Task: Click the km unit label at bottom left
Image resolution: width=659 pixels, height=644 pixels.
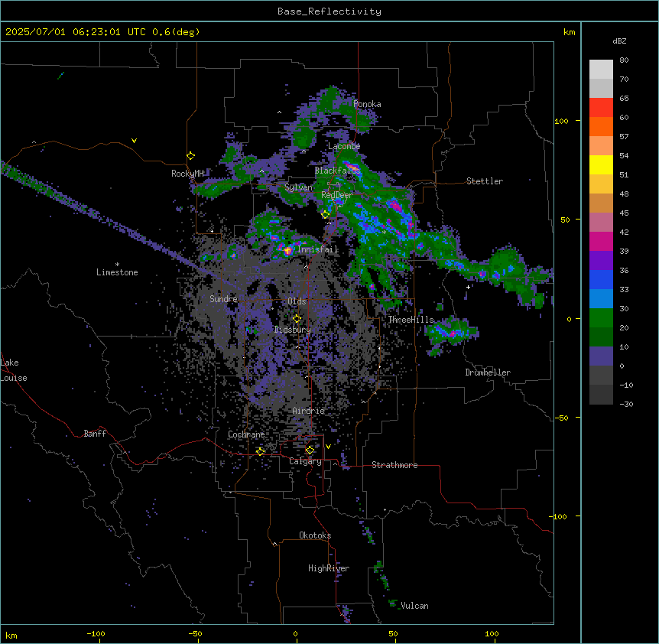Action: click(x=11, y=636)
